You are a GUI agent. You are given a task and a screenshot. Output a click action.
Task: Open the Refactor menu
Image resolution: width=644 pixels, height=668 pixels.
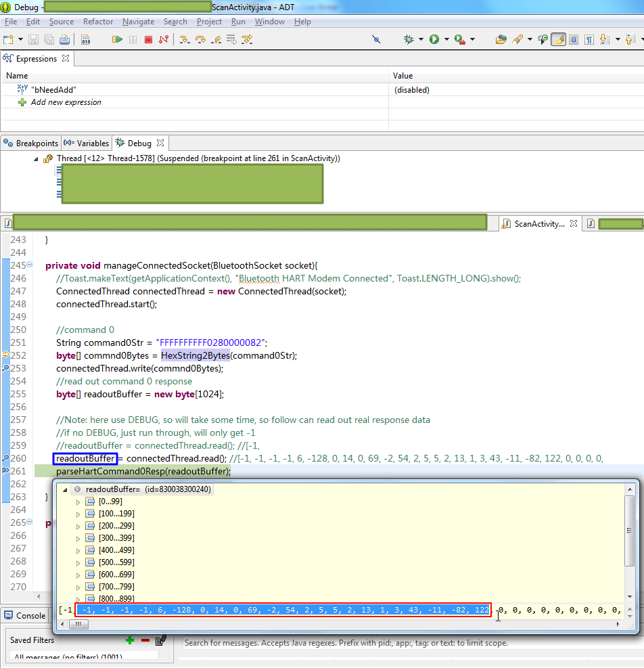(x=97, y=22)
